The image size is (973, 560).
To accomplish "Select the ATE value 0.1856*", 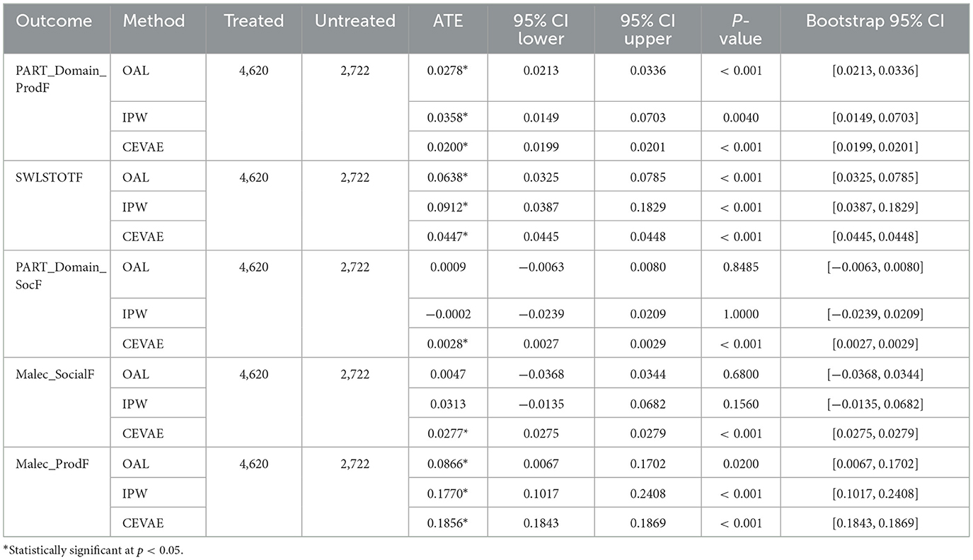I will tap(447, 523).
